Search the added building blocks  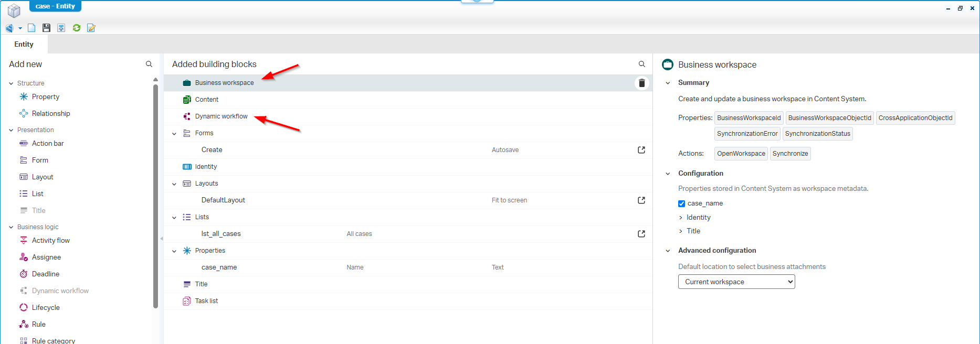(x=641, y=64)
